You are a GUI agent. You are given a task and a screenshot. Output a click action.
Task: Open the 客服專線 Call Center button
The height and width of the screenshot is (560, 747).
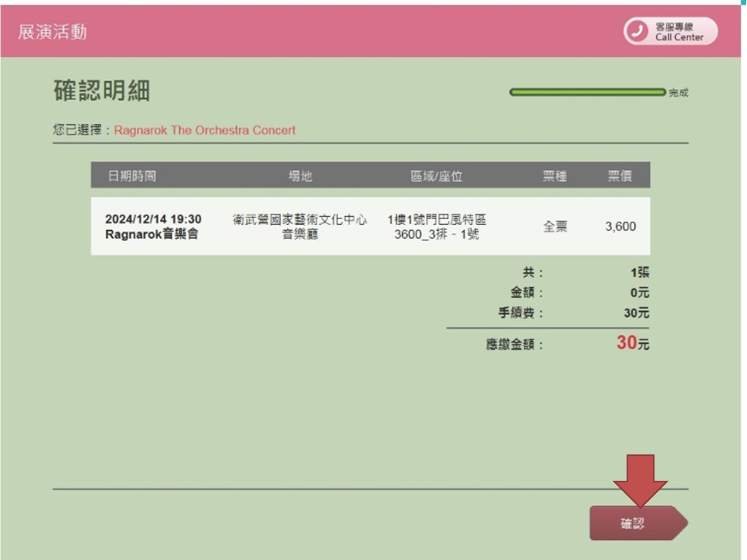[670, 31]
